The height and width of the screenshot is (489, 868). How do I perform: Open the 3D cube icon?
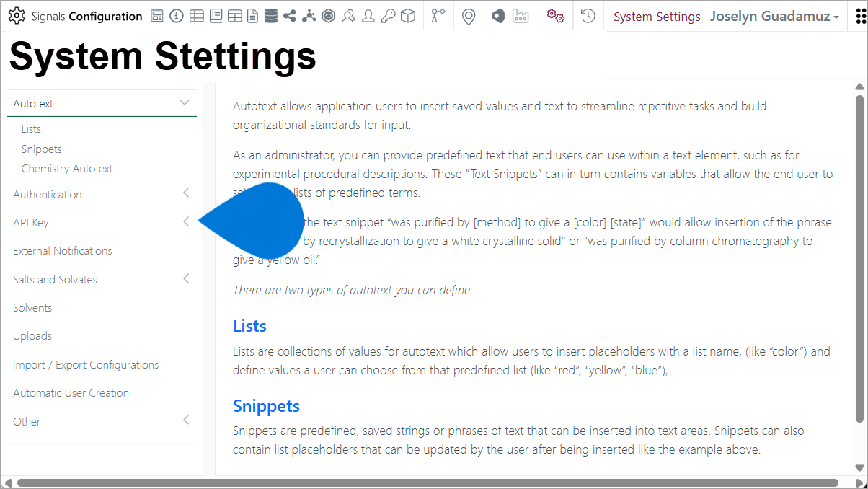click(x=408, y=16)
